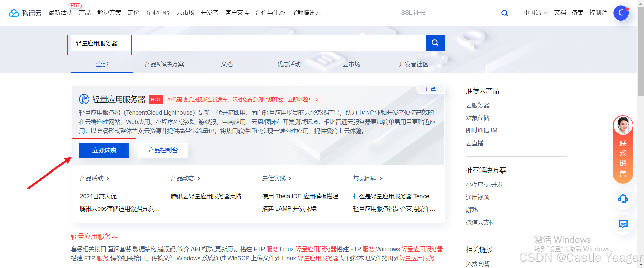Open 产品 menu
The width and height of the screenshot is (644, 268).
click(85, 13)
